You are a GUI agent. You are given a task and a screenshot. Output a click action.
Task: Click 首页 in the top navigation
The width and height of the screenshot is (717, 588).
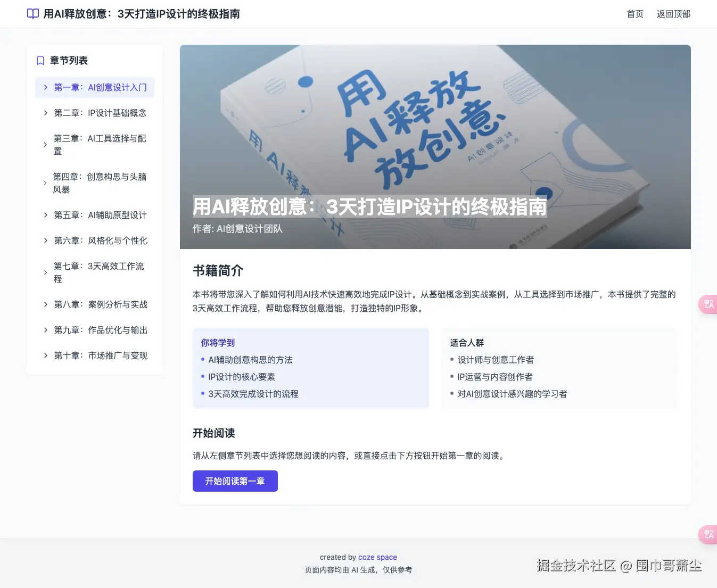[634, 14]
